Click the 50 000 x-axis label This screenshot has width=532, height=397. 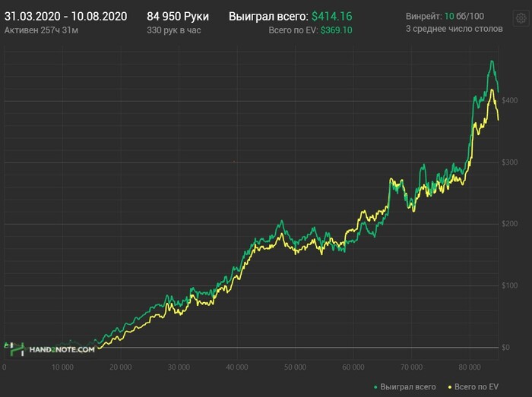click(x=295, y=367)
